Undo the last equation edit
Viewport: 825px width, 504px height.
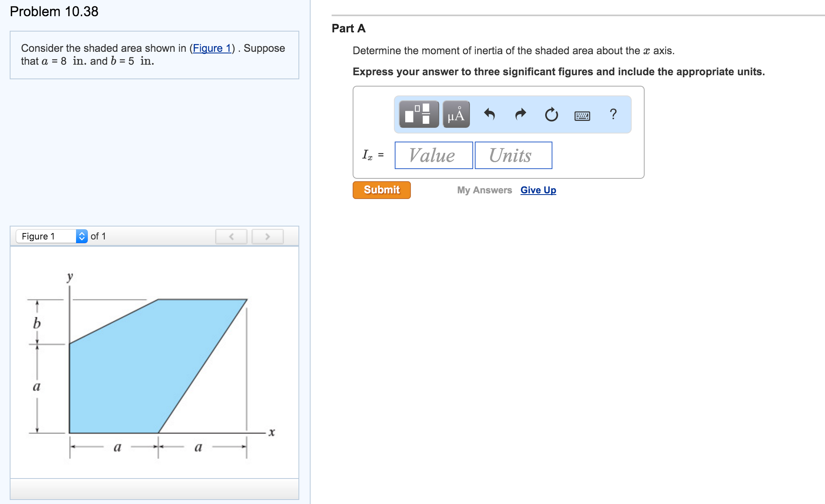tap(490, 114)
